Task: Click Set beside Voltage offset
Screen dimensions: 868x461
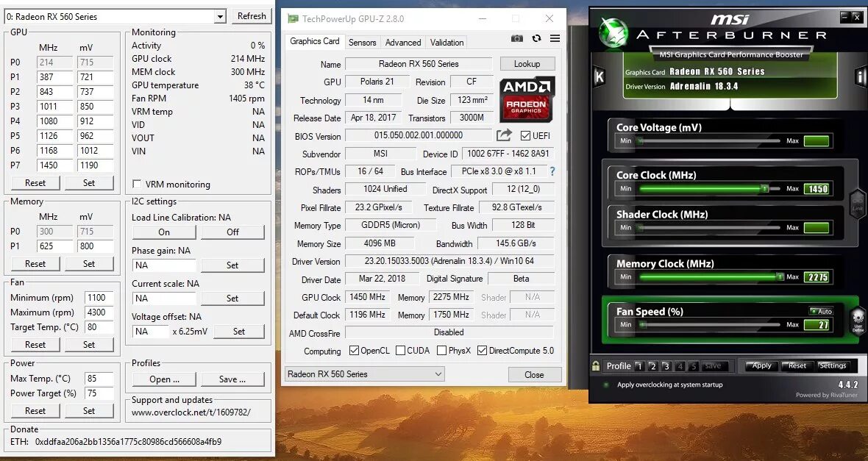Action: (x=239, y=331)
